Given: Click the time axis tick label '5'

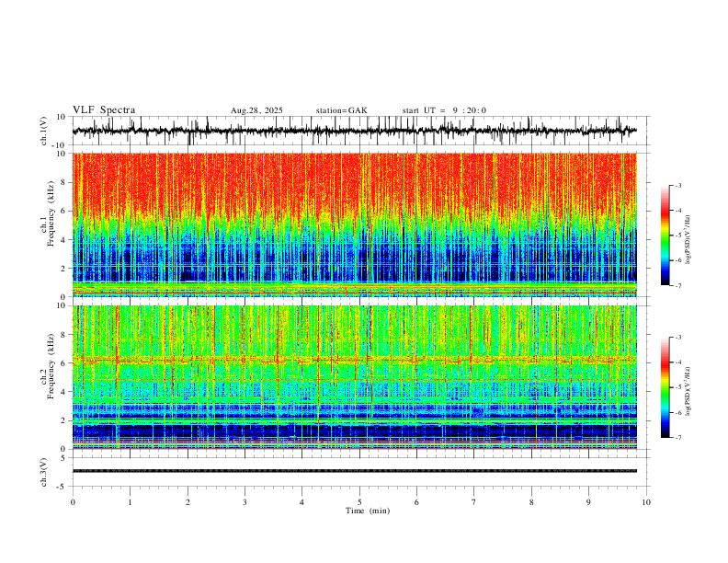Looking at the screenshot, I should (359, 502).
